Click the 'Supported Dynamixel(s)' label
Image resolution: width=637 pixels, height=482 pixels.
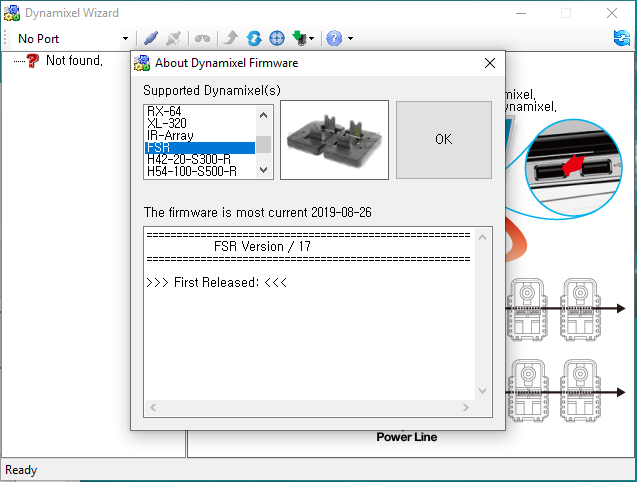click(212, 90)
